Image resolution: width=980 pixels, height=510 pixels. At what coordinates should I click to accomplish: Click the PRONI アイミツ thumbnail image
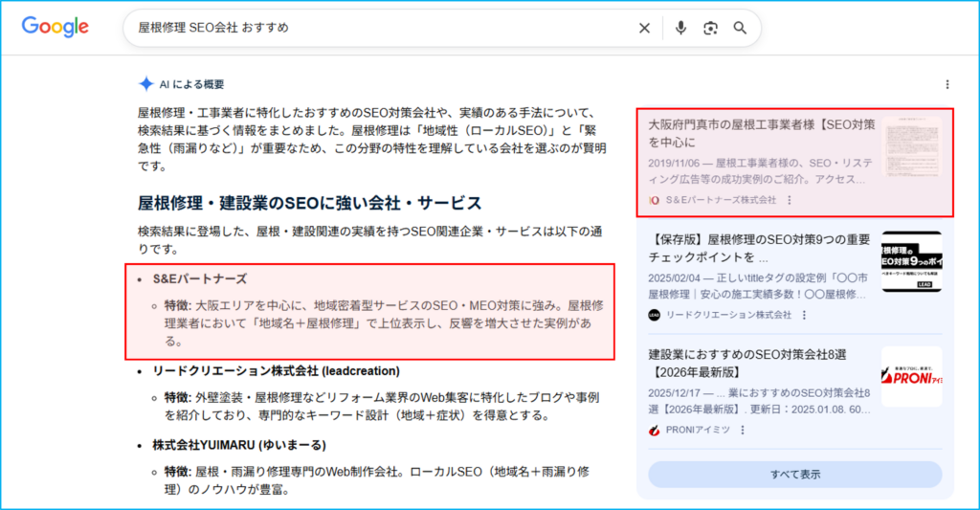(911, 376)
